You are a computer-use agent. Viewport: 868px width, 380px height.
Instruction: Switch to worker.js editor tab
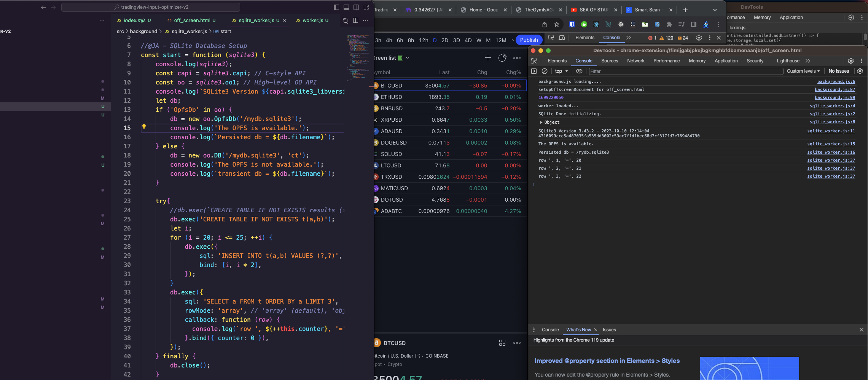(x=313, y=20)
